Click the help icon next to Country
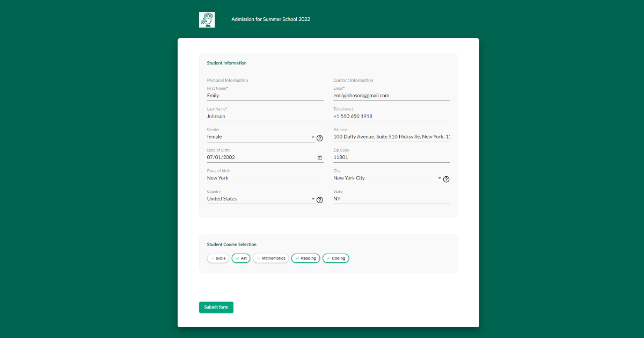 click(320, 199)
